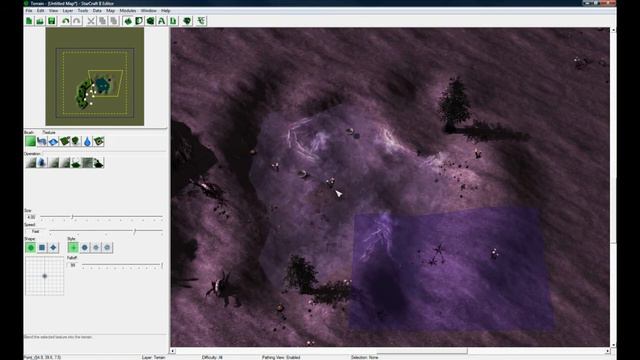Open the document module icon after the A

click(x=173, y=21)
